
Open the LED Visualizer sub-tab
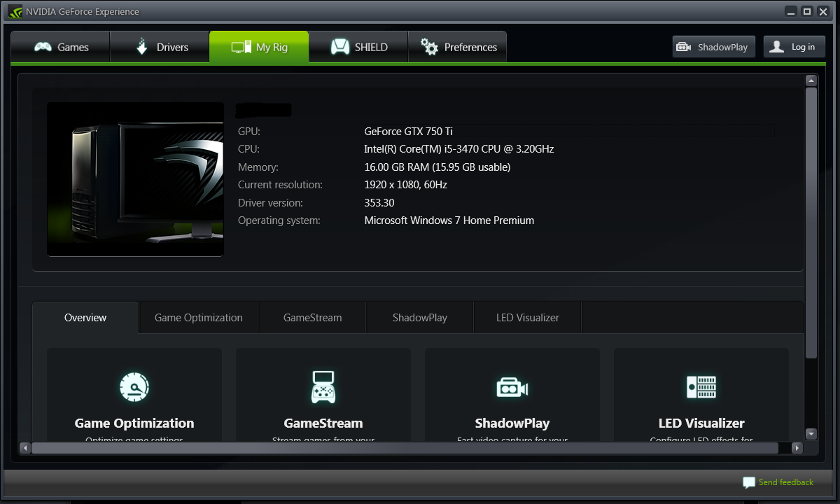click(528, 318)
